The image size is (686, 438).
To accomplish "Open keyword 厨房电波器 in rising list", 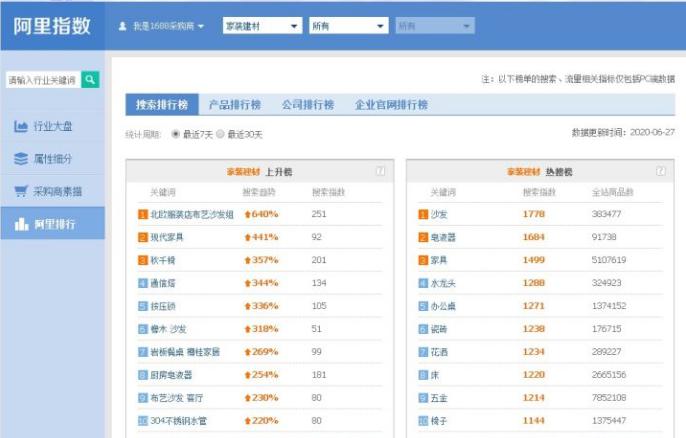I will [171, 375].
